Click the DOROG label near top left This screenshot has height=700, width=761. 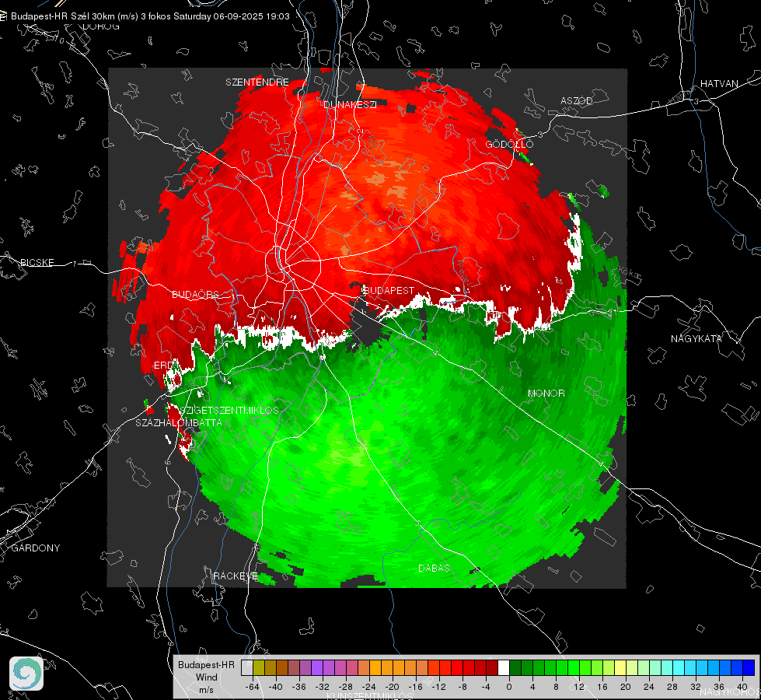[101, 26]
